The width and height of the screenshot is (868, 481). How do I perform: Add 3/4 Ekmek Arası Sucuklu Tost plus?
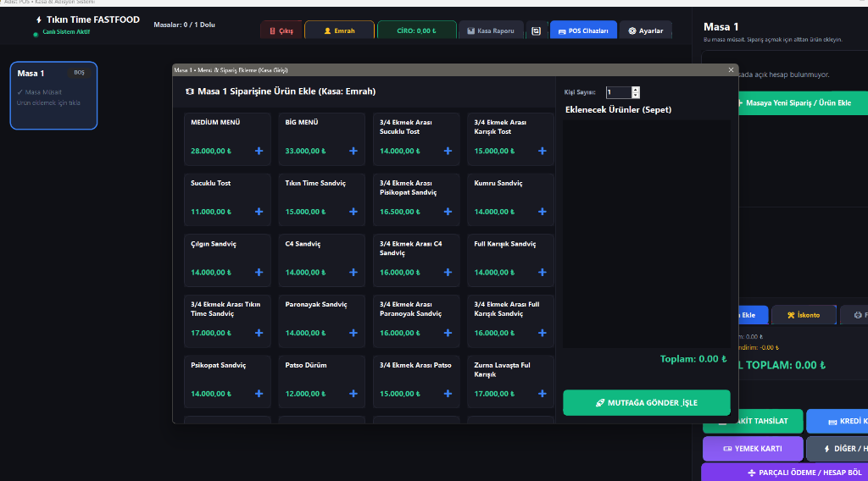pos(448,151)
